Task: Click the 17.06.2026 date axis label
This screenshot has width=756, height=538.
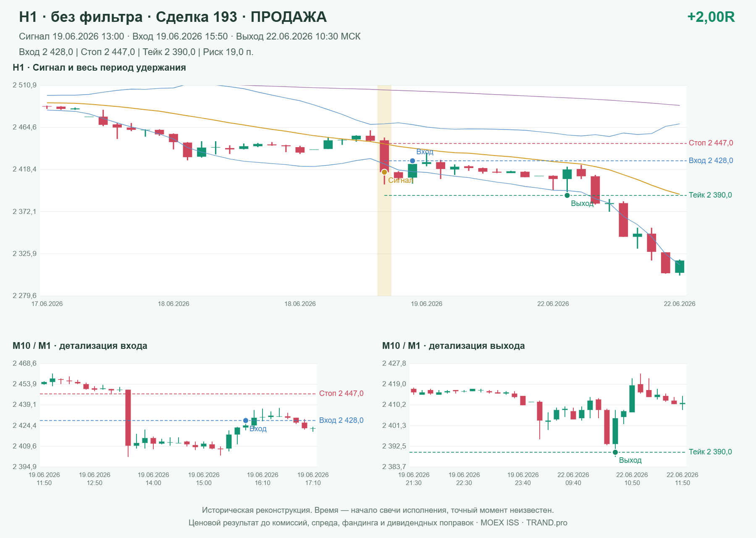Action: click(x=47, y=304)
